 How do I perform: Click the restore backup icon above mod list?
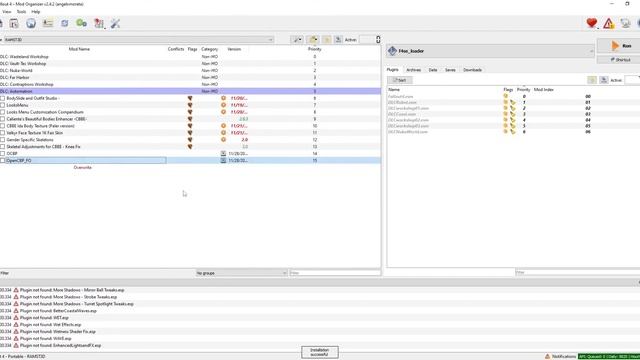(x=327, y=40)
